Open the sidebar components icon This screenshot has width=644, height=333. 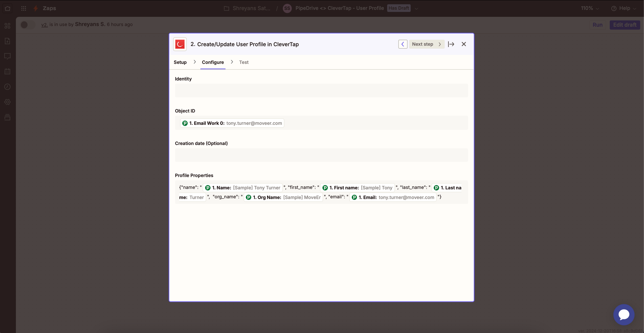tap(8, 26)
